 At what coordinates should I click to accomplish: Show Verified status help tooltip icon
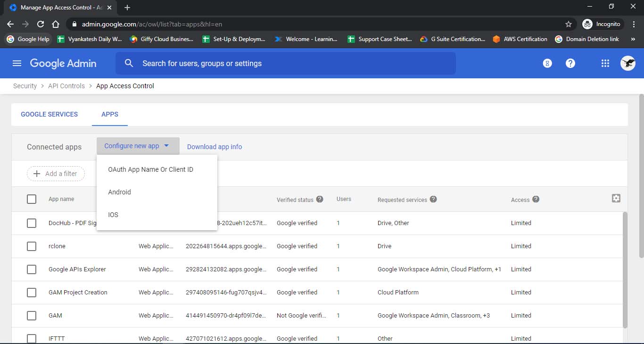[x=320, y=199]
